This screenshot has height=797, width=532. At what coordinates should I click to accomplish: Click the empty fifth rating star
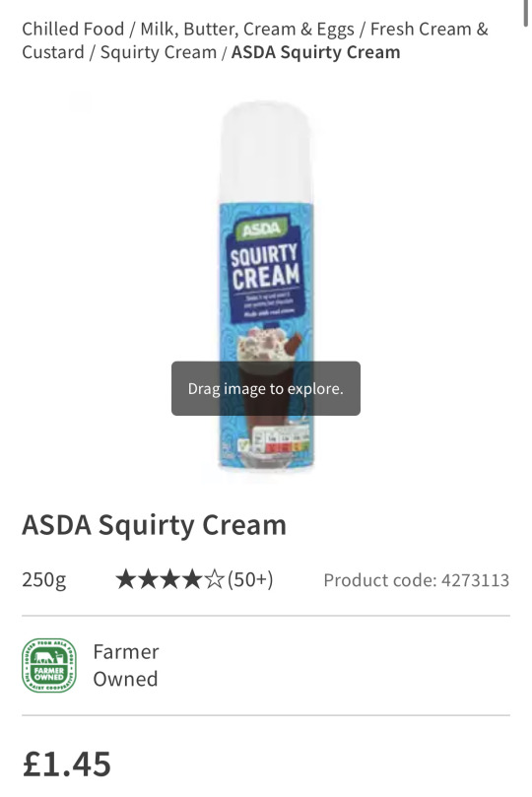(x=214, y=579)
